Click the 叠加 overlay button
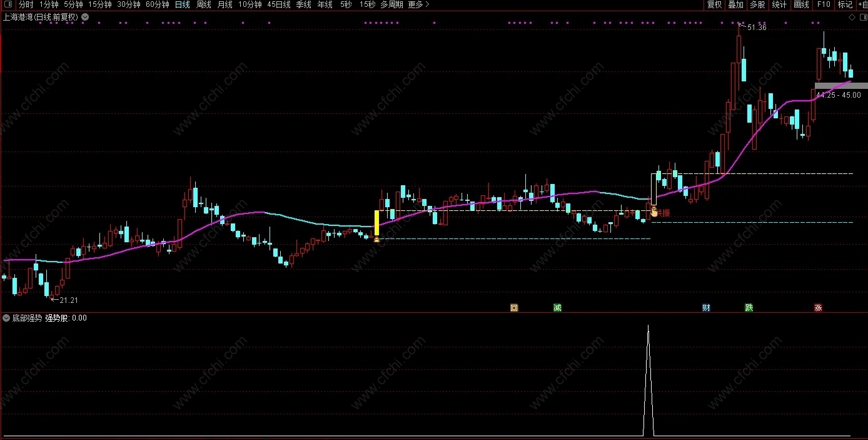 [x=735, y=4]
